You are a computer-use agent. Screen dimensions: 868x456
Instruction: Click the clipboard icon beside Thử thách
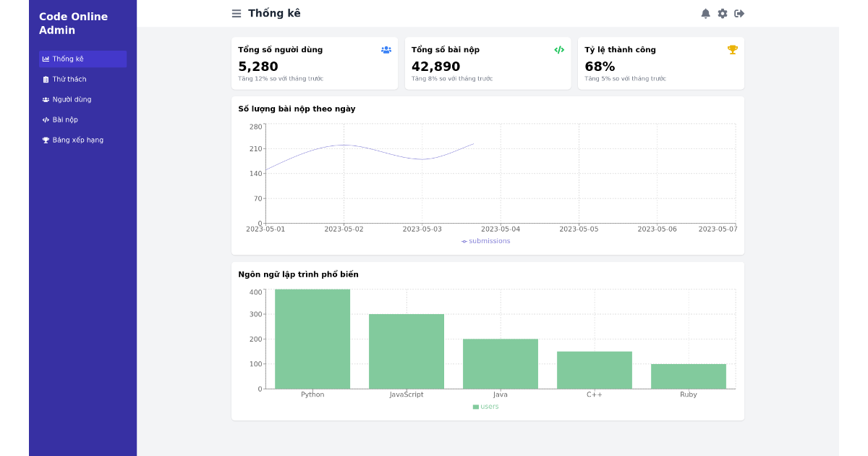pyautogui.click(x=46, y=79)
